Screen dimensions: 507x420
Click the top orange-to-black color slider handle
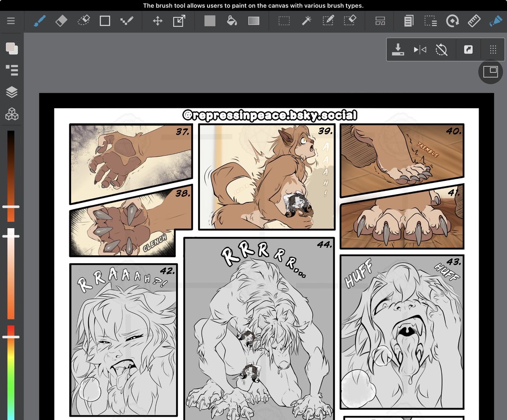[x=11, y=207]
